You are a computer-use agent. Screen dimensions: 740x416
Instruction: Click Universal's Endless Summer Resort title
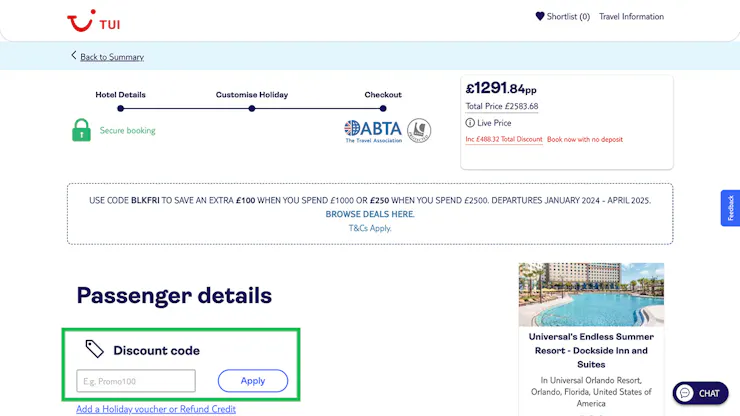point(591,350)
